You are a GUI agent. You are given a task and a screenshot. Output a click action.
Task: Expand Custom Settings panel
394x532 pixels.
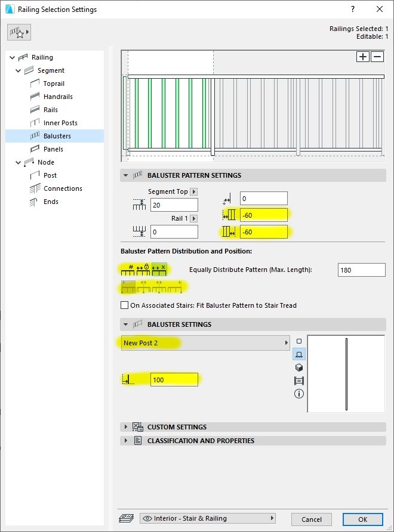126,427
